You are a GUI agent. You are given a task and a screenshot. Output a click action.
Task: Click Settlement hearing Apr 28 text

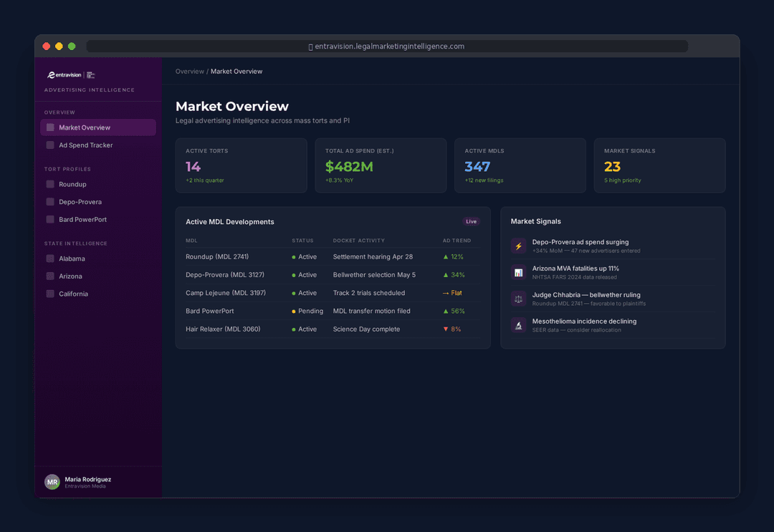click(x=373, y=256)
